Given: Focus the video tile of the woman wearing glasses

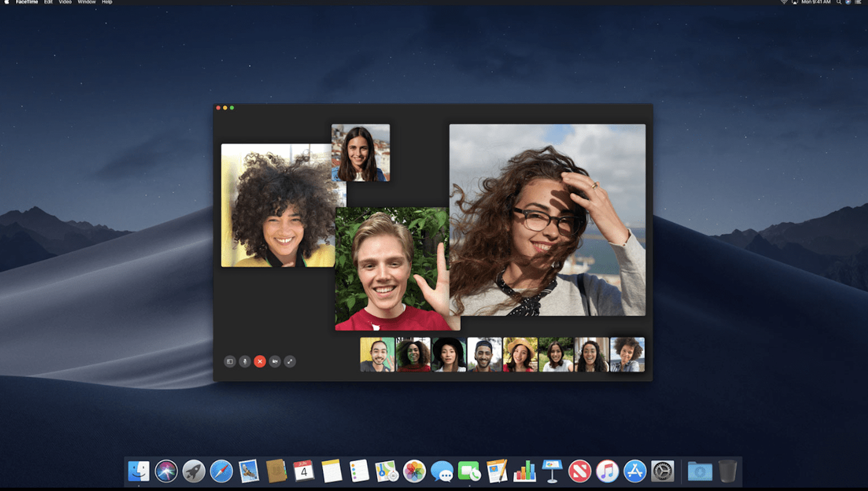Looking at the screenshot, I should coord(547,220).
